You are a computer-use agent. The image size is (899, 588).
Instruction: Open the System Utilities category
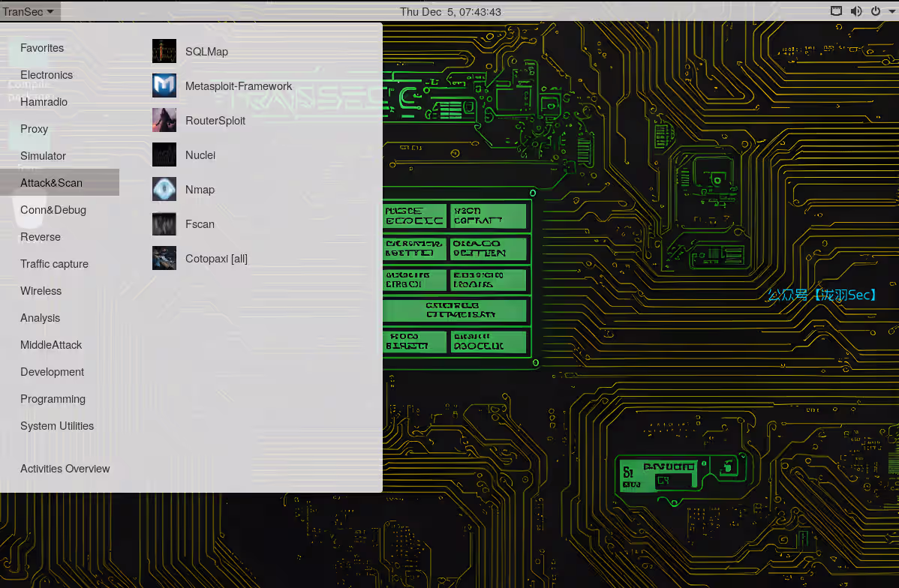pos(57,426)
